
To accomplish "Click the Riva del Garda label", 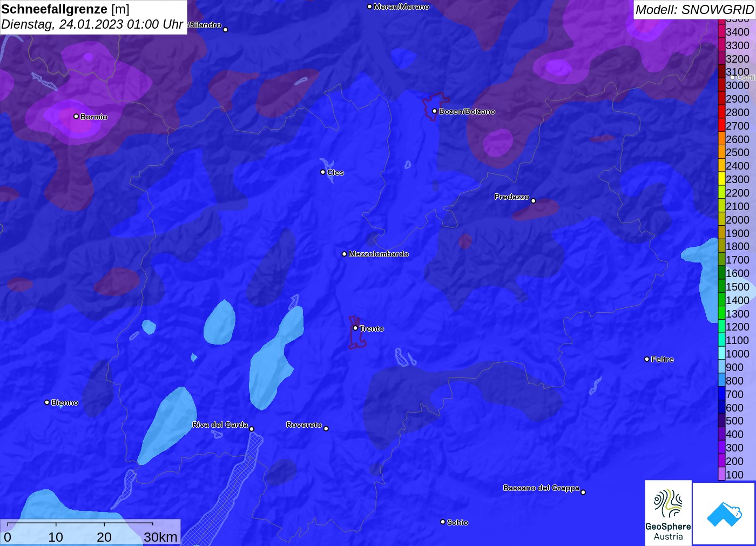I will 220,424.
